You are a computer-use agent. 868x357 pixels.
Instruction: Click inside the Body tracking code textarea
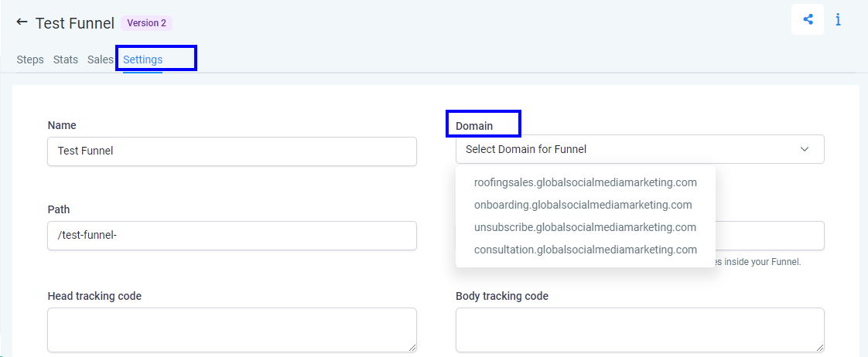pyautogui.click(x=640, y=330)
